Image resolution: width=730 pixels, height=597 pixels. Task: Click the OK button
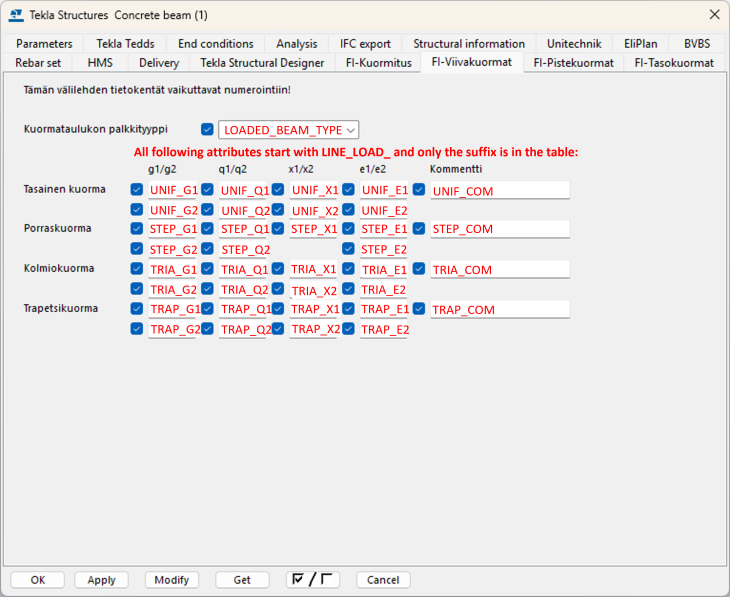coord(38,580)
